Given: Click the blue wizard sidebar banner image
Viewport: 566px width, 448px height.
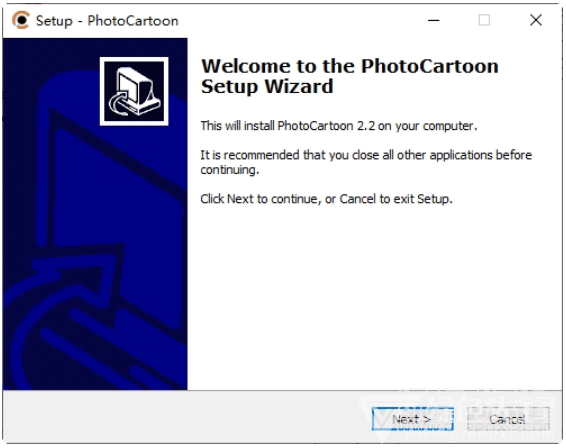Looking at the screenshot, I should point(95,214).
